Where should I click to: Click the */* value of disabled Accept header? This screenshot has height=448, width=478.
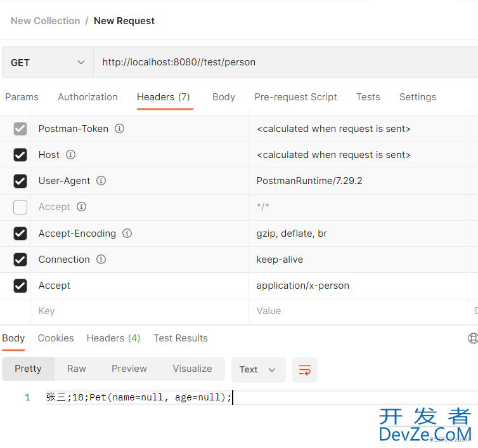pyautogui.click(x=263, y=207)
